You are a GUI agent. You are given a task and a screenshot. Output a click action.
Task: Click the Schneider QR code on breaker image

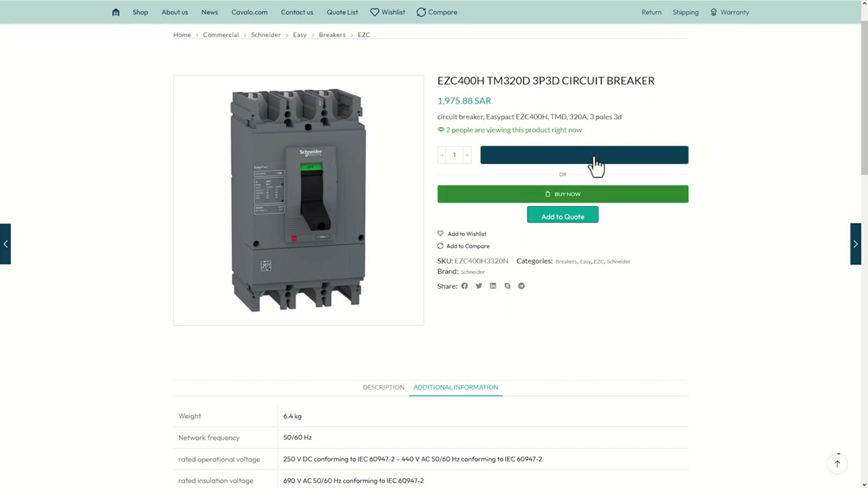click(266, 266)
